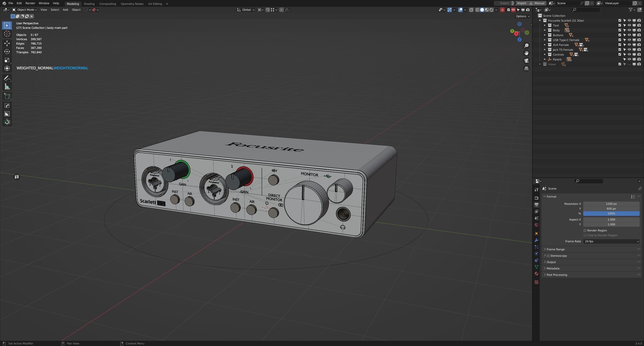Viewport: 644px width, 346px height.
Task: Click the Export button
Action: click(502, 3)
